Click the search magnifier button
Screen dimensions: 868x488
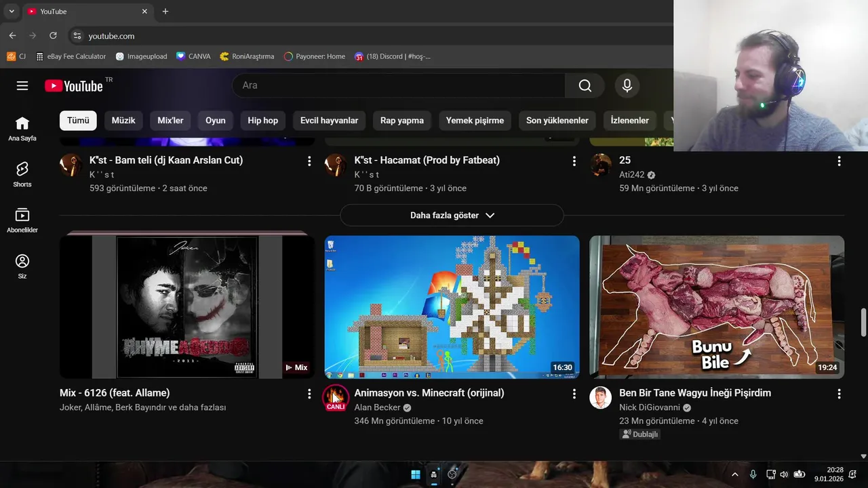point(585,85)
